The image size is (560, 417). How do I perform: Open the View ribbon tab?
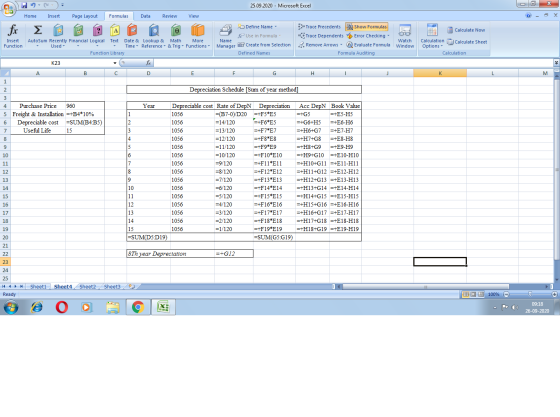point(194,16)
